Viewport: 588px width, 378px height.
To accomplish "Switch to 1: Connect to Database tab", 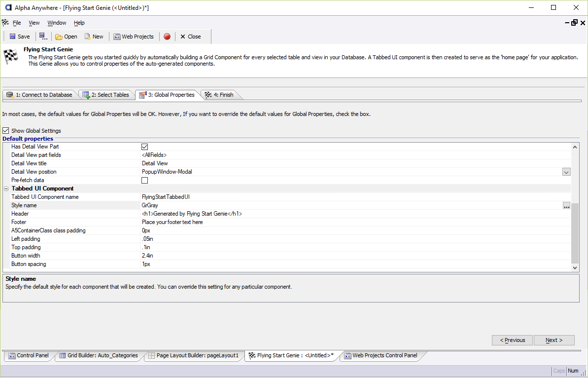I will click(x=39, y=95).
